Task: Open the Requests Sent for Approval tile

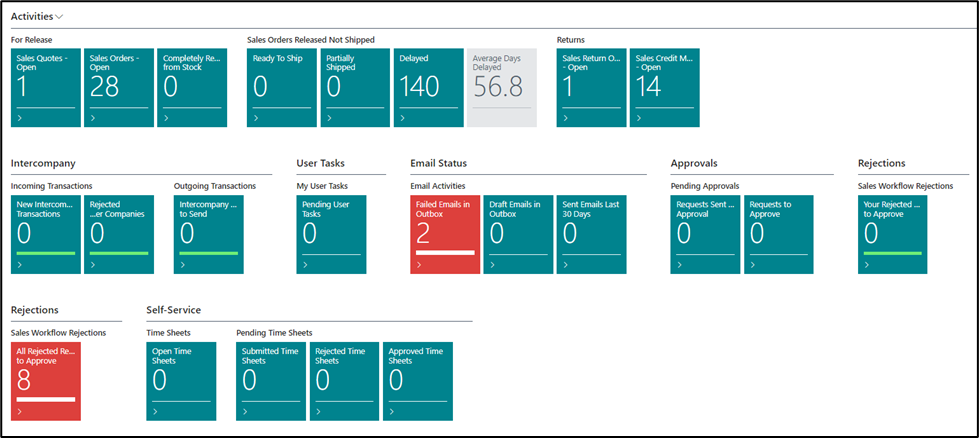Action: pos(706,235)
